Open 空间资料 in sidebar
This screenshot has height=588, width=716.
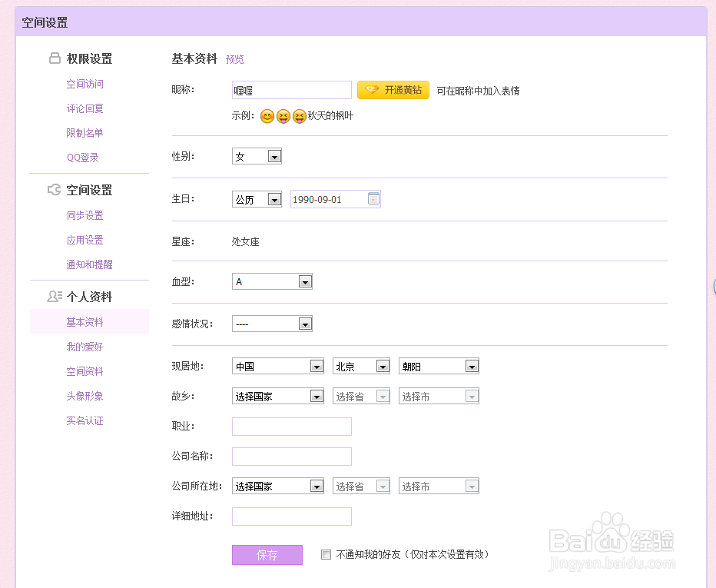[85, 371]
